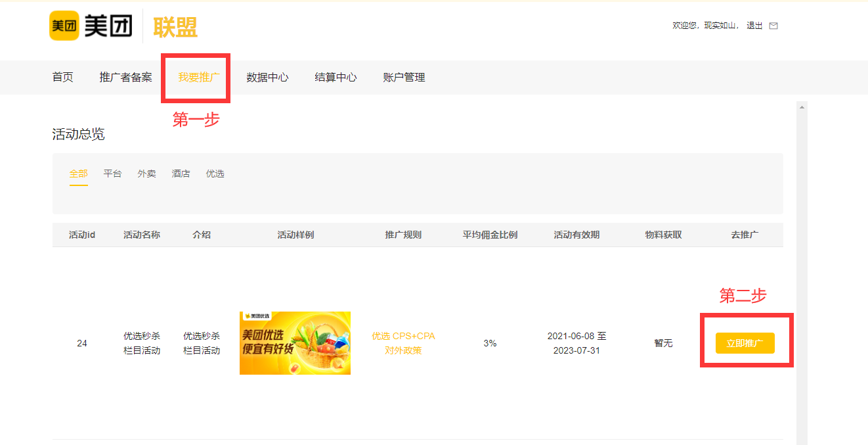The height and width of the screenshot is (445, 868).
Task: Click the 美团优选 banner thumbnail
Action: pyautogui.click(x=295, y=343)
